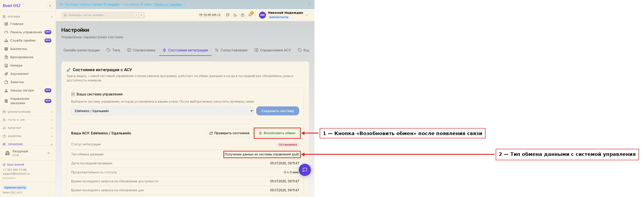Image resolution: width=644 pixels, height=197 pixels.
Task: Expand the Аналитика sidebar section
Action: (x=28, y=136)
